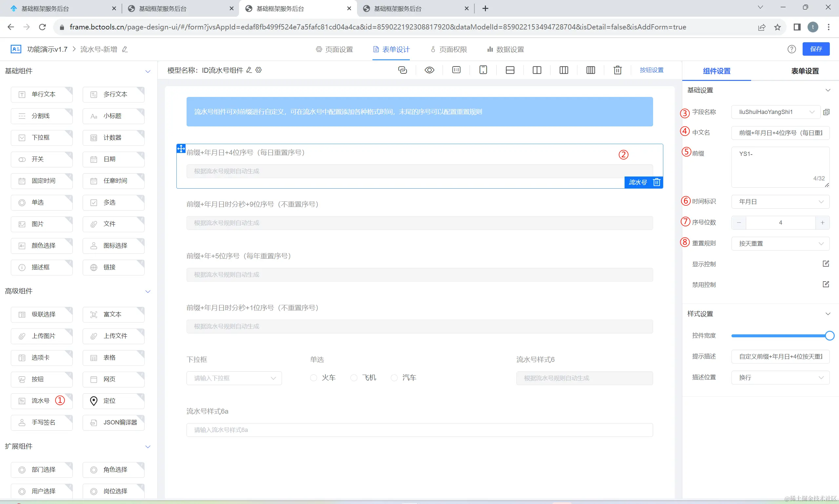
Task: Click the trash icon in form toolbar
Action: click(617, 70)
